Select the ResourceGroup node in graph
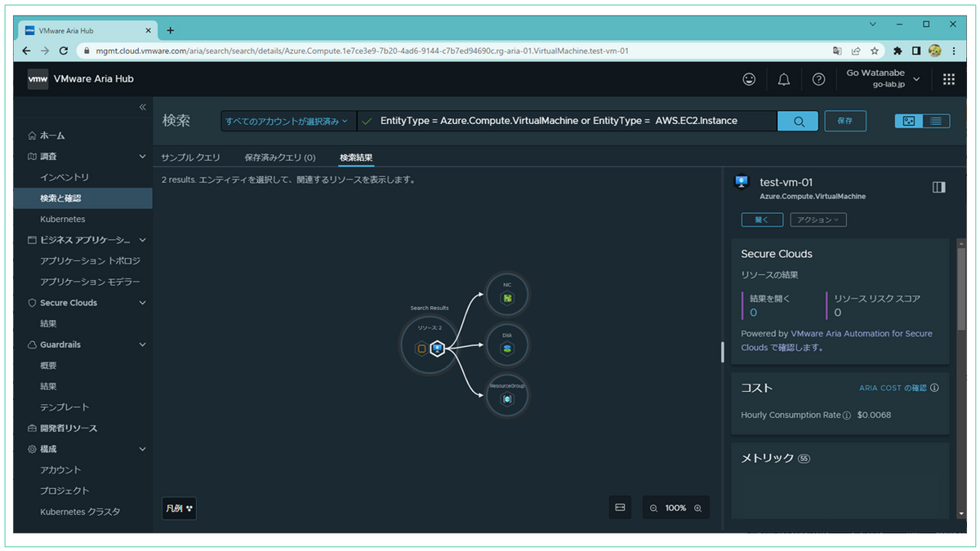980x551 pixels. click(506, 397)
